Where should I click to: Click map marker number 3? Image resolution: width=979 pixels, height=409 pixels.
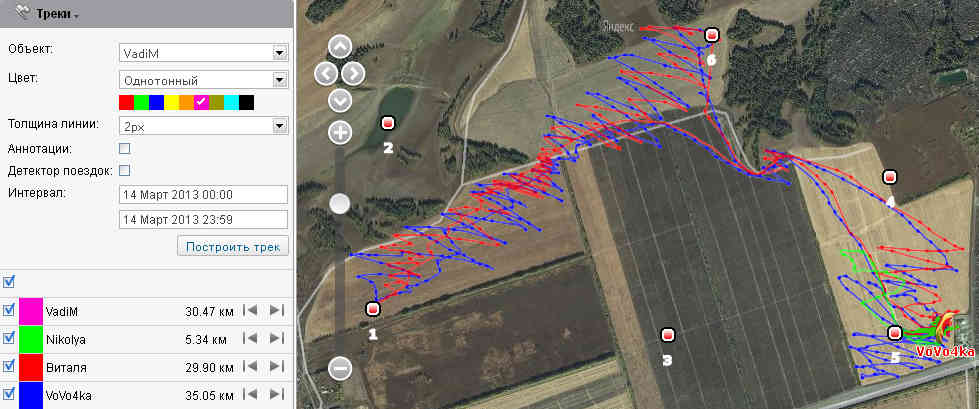667,335
